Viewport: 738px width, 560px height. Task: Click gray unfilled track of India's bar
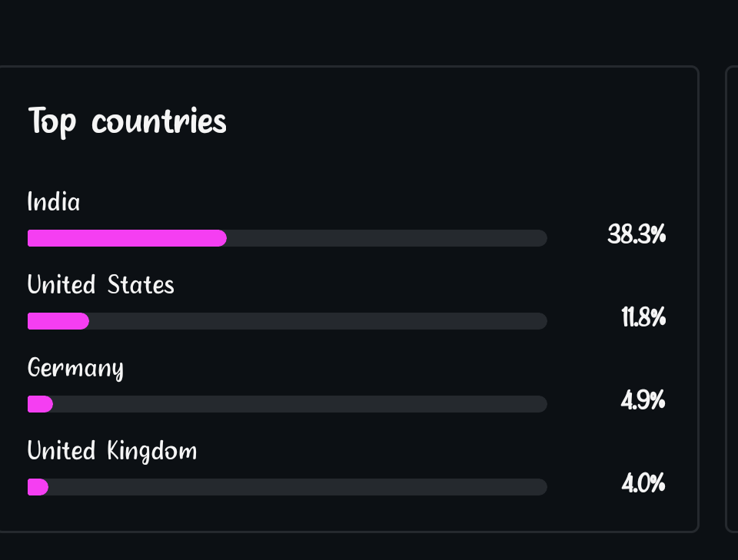coord(384,238)
